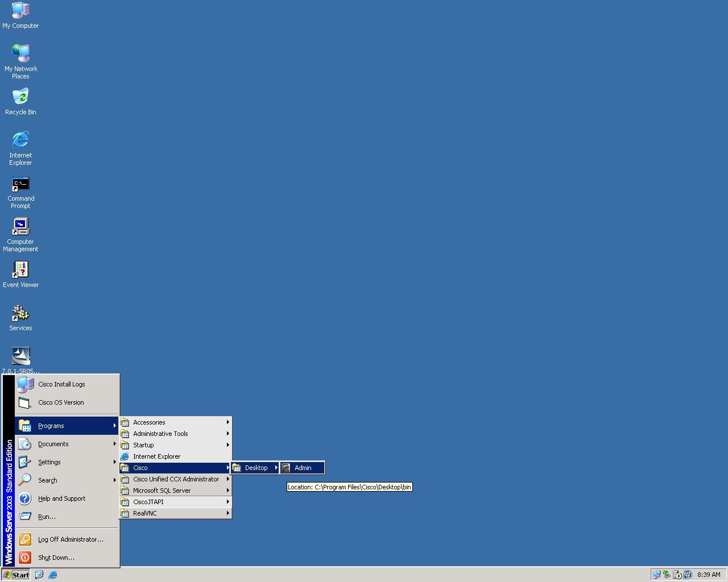Screen dimensions: 728x582
Task: Expand the Accessories program folder
Action: 175,422
